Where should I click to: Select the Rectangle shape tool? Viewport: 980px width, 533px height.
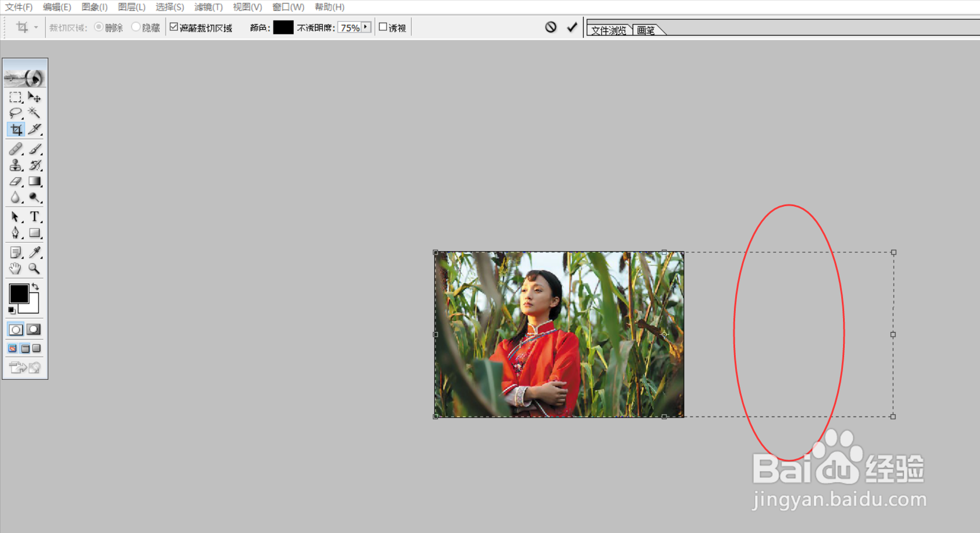pyautogui.click(x=34, y=233)
